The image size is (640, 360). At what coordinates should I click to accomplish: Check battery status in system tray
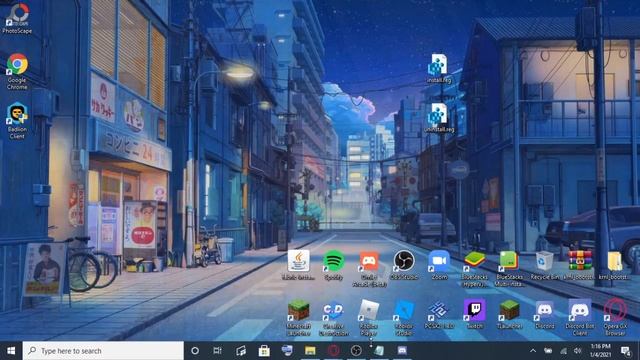tap(548, 351)
